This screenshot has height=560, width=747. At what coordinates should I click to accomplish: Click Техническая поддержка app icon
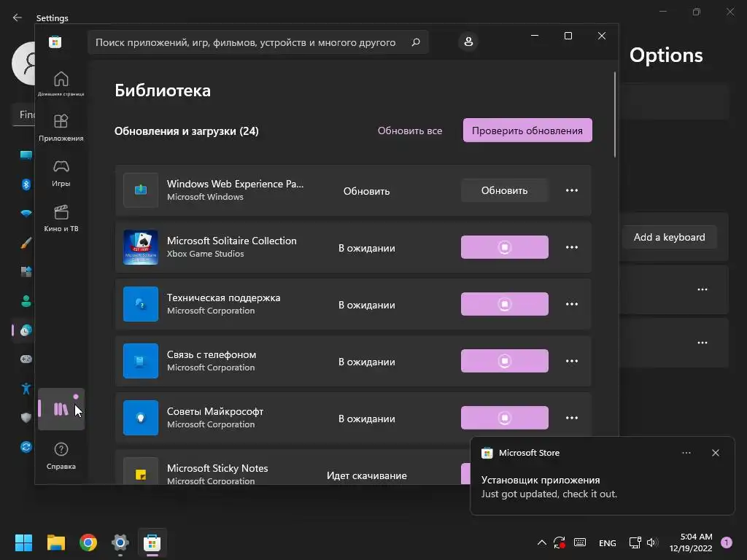141,304
